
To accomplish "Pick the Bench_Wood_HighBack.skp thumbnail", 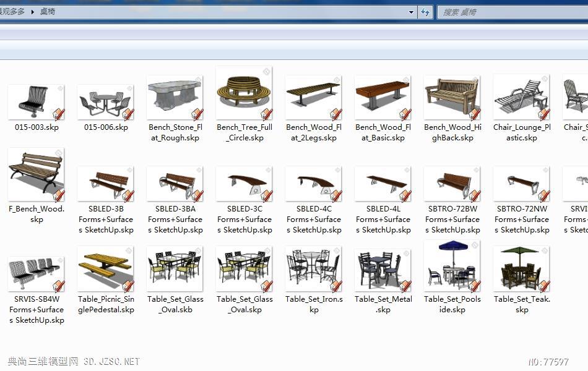I will 452,98.
